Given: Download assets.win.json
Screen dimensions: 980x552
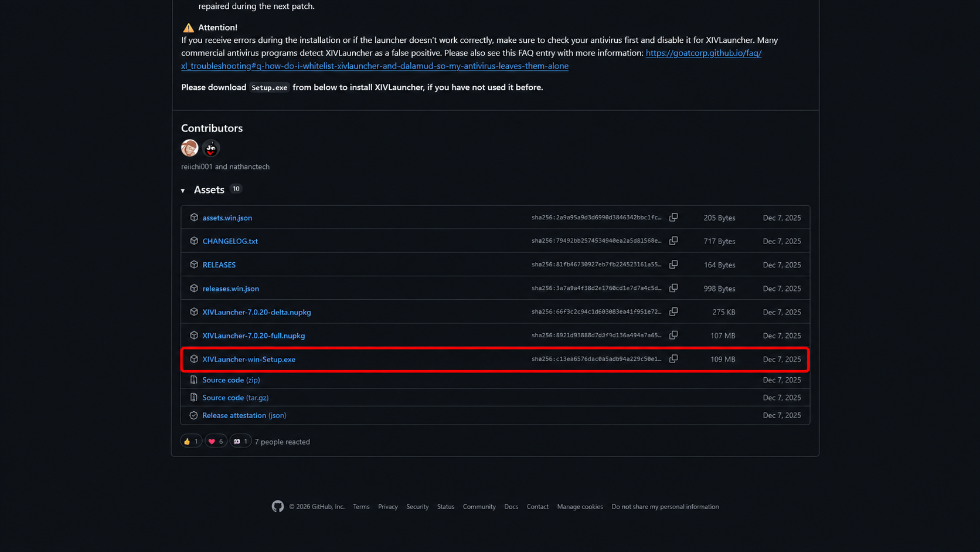Looking at the screenshot, I should [x=227, y=218].
